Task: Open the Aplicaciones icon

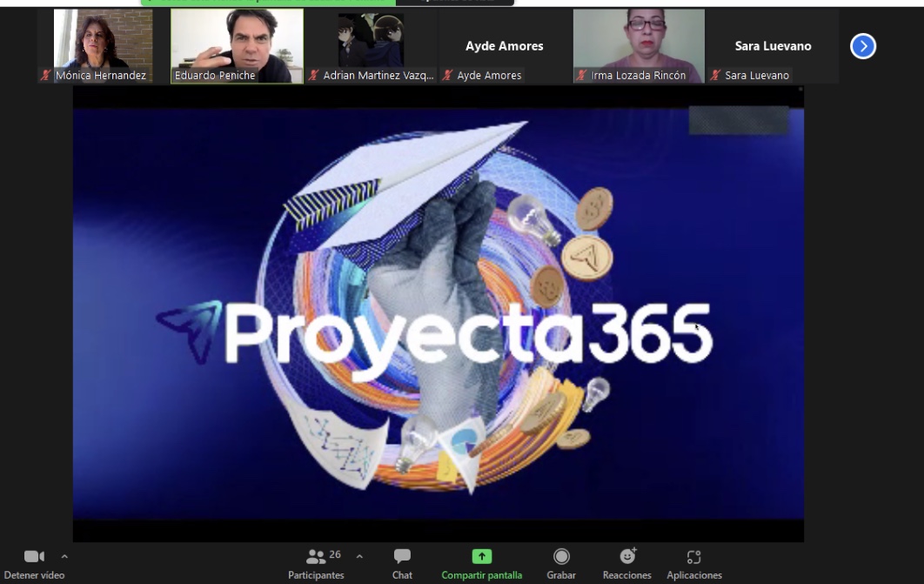Action: click(693, 557)
